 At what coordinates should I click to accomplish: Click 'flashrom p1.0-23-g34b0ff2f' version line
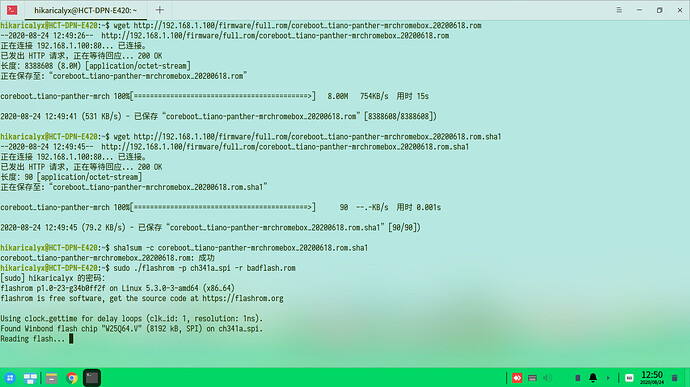[x=117, y=288]
